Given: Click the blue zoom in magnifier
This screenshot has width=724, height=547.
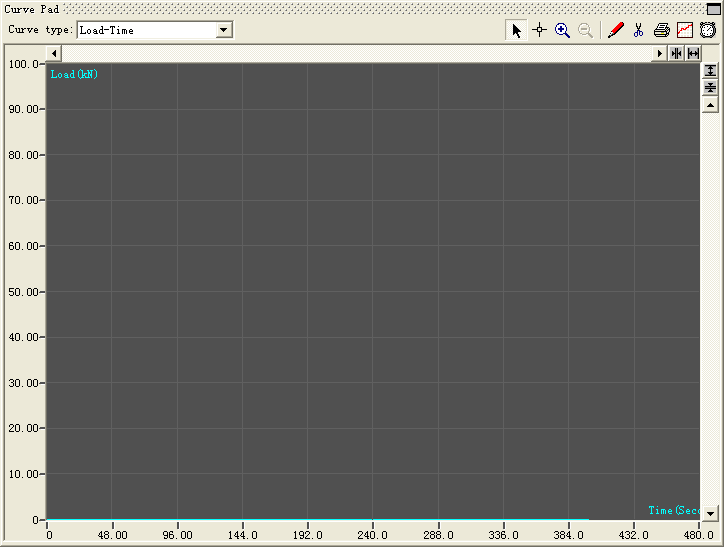Looking at the screenshot, I should 563,30.
